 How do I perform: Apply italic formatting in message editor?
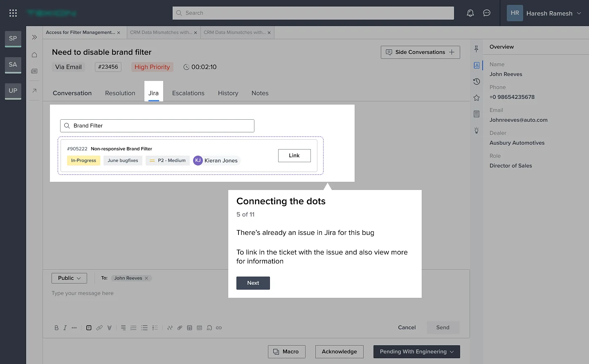coord(65,328)
